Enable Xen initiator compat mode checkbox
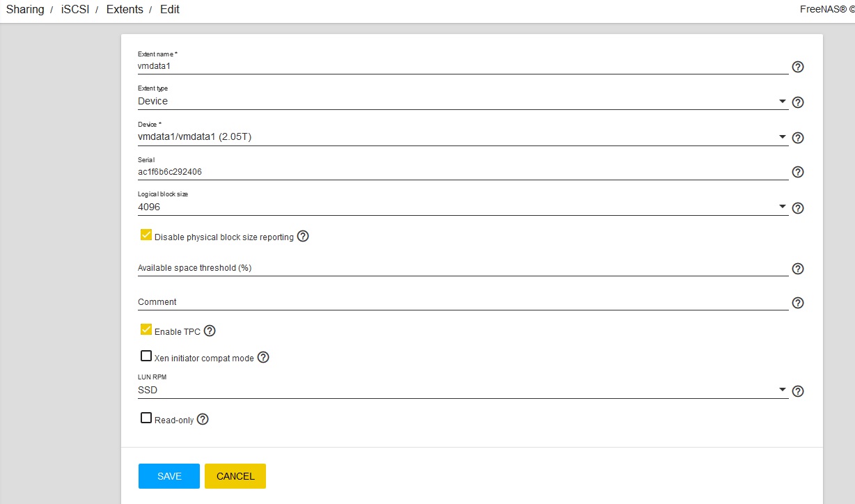Viewport: 855px width, 504px height. (146, 356)
